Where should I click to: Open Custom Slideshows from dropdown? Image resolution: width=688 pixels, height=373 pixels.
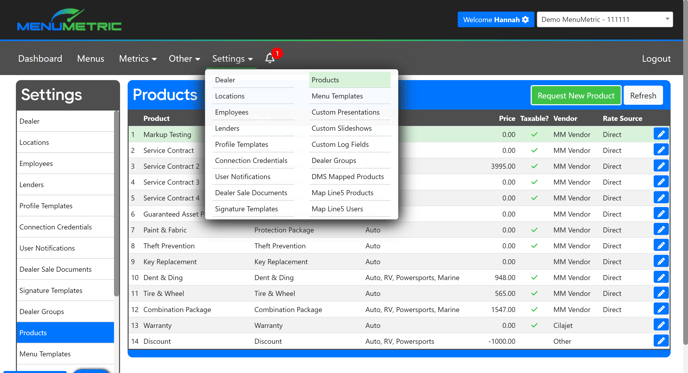pos(350,128)
